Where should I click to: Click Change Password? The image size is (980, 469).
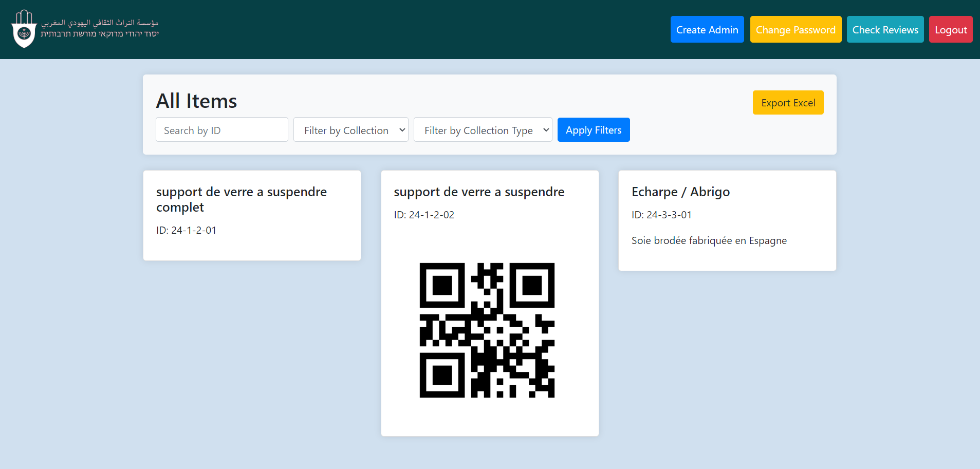(795, 29)
